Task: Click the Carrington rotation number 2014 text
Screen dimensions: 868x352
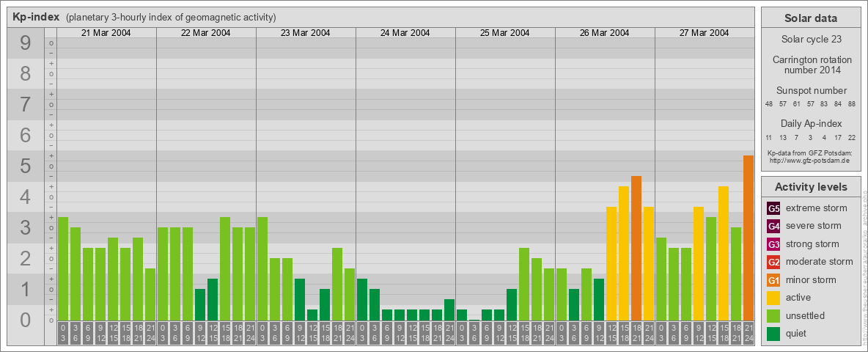Action: (811, 65)
